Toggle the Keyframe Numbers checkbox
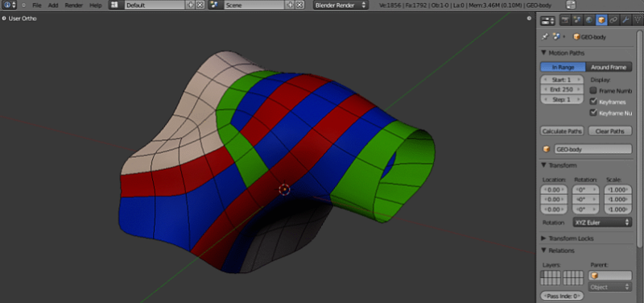 tap(593, 113)
